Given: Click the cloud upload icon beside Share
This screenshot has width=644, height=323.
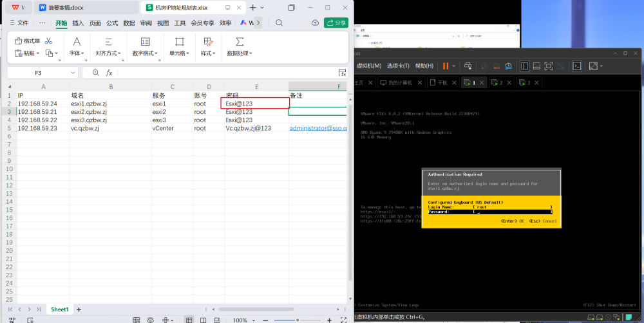Looking at the screenshot, I should pyautogui.click(x=315, y=23).
